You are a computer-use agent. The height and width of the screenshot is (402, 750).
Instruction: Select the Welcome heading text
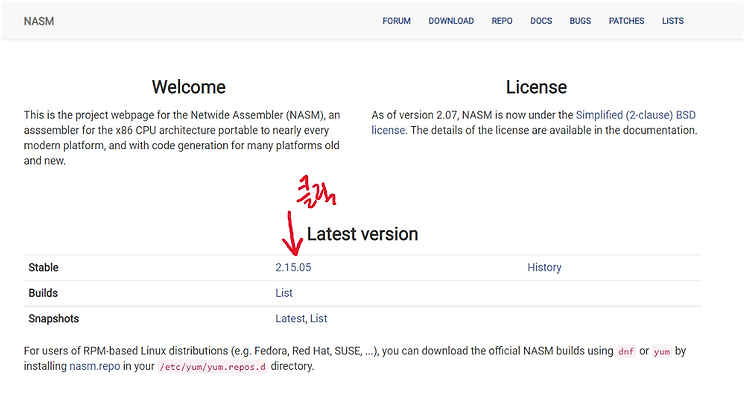tap(188, 87)
